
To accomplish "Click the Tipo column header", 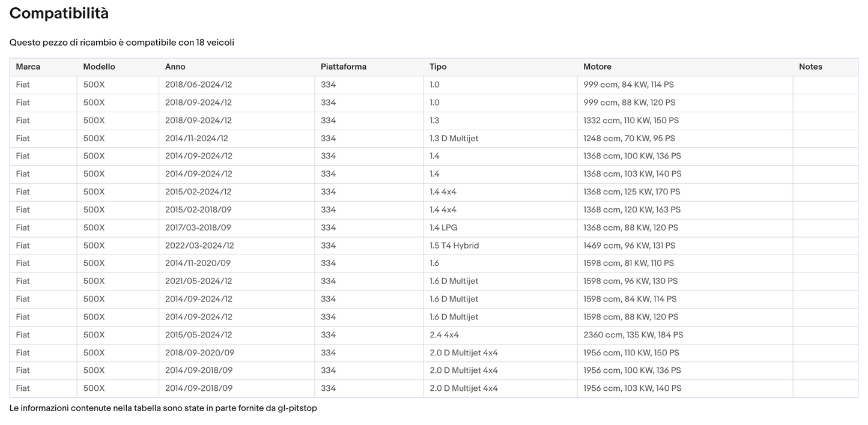I will [438, 67].
